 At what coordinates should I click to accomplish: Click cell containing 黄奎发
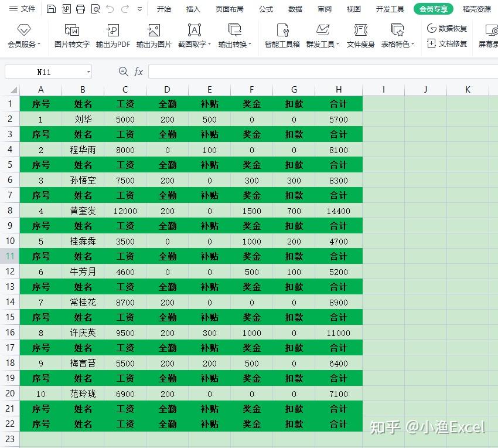click(83, 211)
